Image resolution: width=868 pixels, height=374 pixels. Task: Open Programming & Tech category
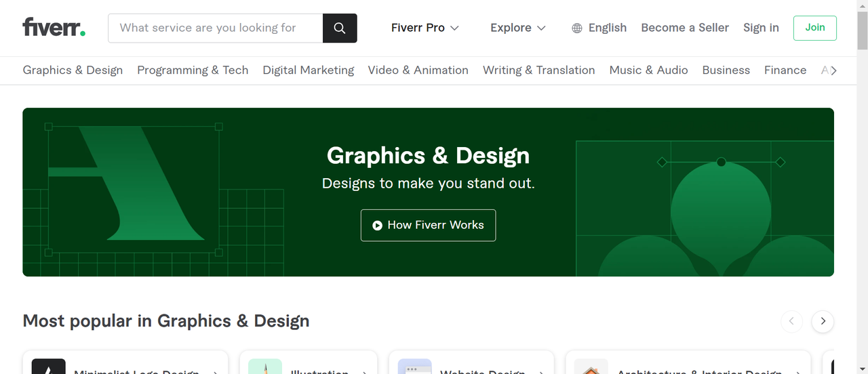click(193, 70)
